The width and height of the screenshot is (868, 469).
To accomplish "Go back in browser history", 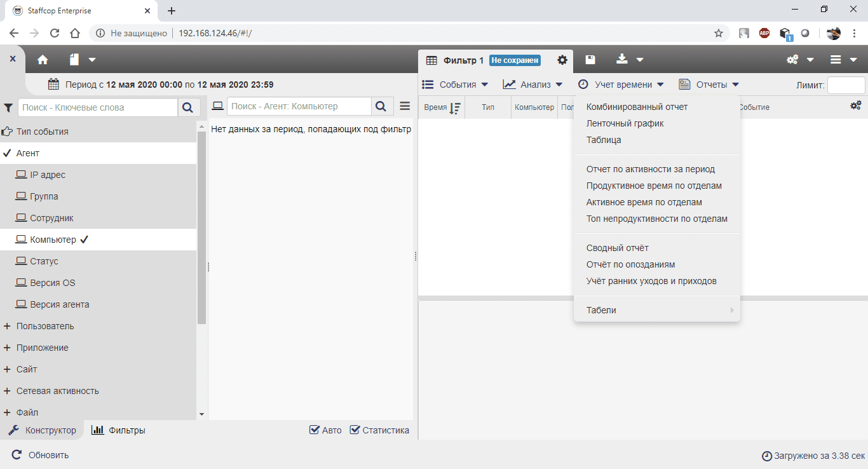I will pyautogui.click(x=14, y=33).
